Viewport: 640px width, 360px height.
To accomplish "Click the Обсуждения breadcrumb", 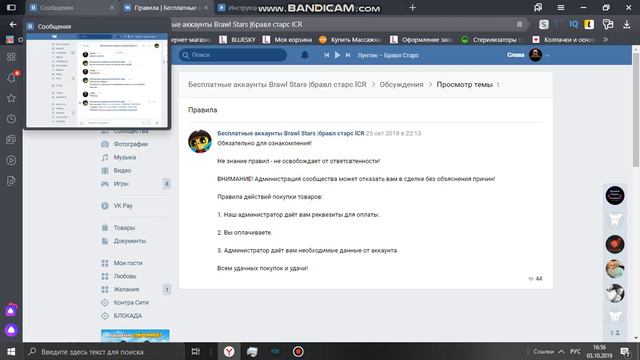I will coord(401,84).
